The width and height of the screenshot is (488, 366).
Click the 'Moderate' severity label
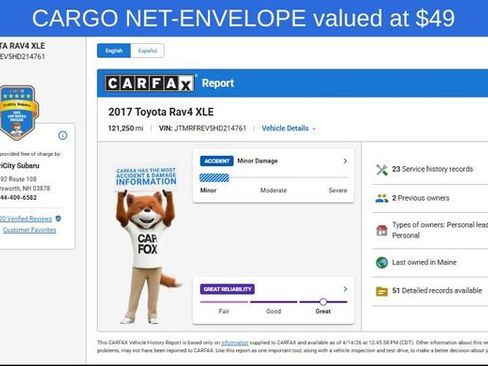pos(273,190)
